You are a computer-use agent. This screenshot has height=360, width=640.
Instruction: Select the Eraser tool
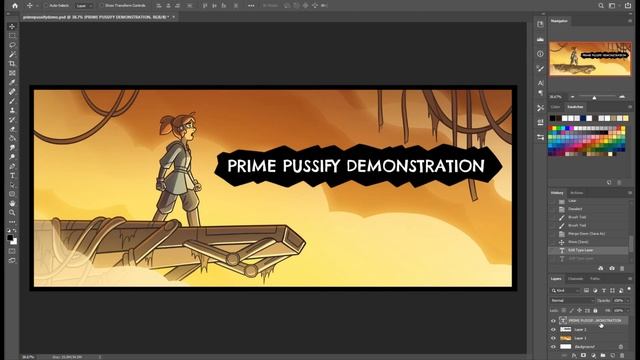click(x=12, y=129)
